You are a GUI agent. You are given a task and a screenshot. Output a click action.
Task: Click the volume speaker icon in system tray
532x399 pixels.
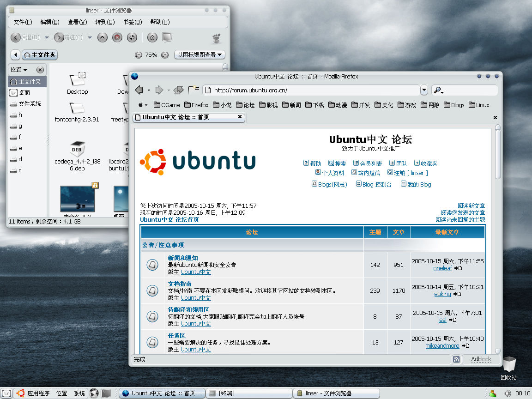click(508, 393)
